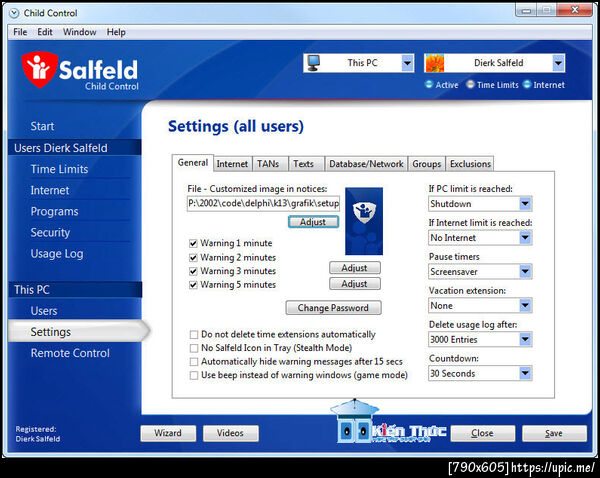
Task: Select the This PC sidebar header
Action: [75, 290]
